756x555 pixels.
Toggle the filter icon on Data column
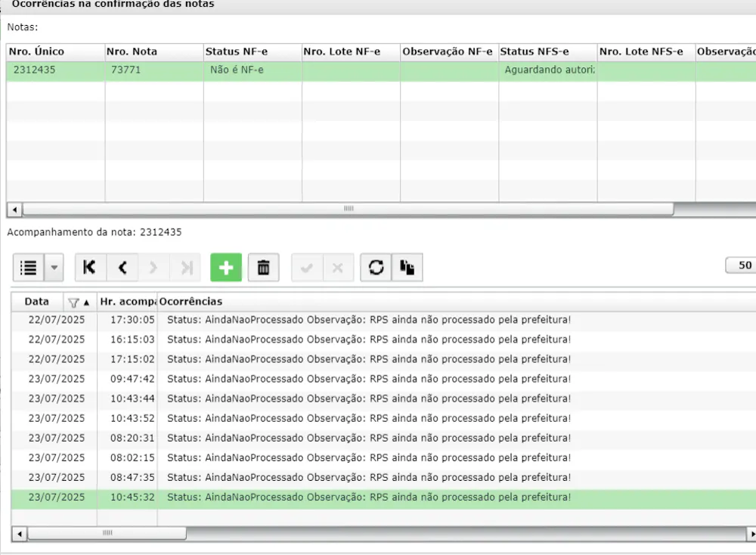click(73, 302)
